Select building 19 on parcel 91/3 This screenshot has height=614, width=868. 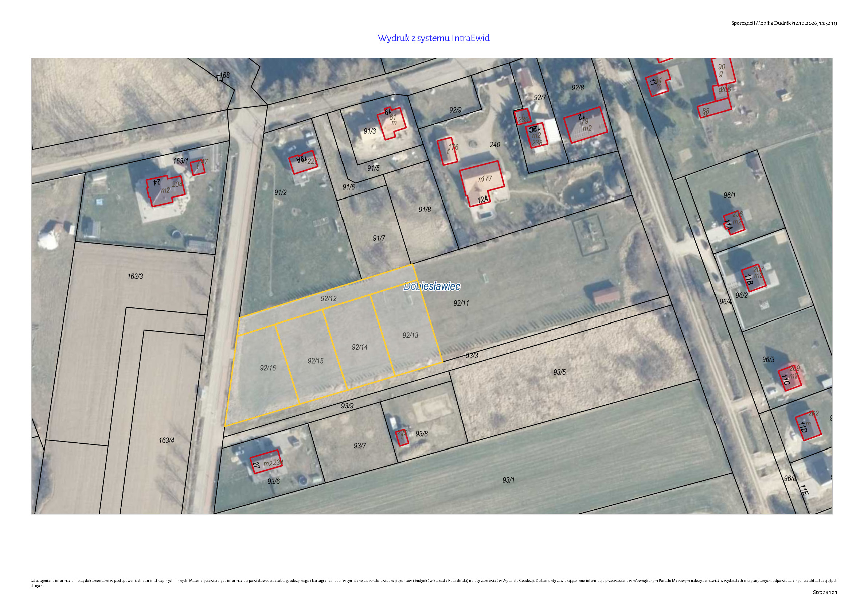pos(392,123)
